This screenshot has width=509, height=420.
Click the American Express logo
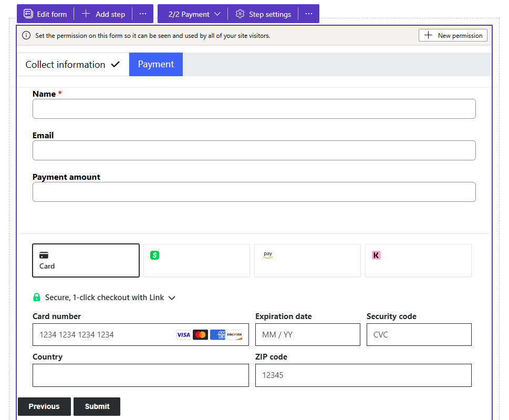tap(217, 334)
